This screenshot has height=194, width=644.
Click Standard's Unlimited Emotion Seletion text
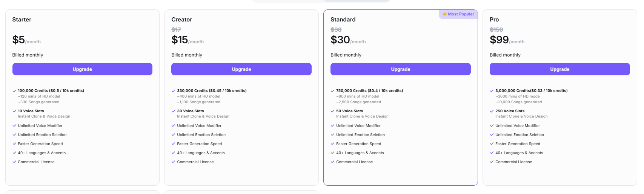point(360,135)
